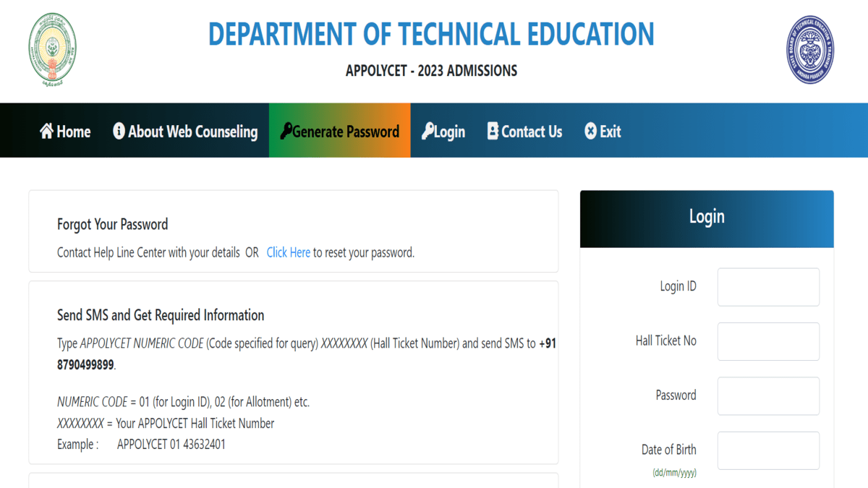Click the Andhra Pradesh government emblem logo
Image resolution: width=868 pixels, height=488 pixels.
[51, 49]
